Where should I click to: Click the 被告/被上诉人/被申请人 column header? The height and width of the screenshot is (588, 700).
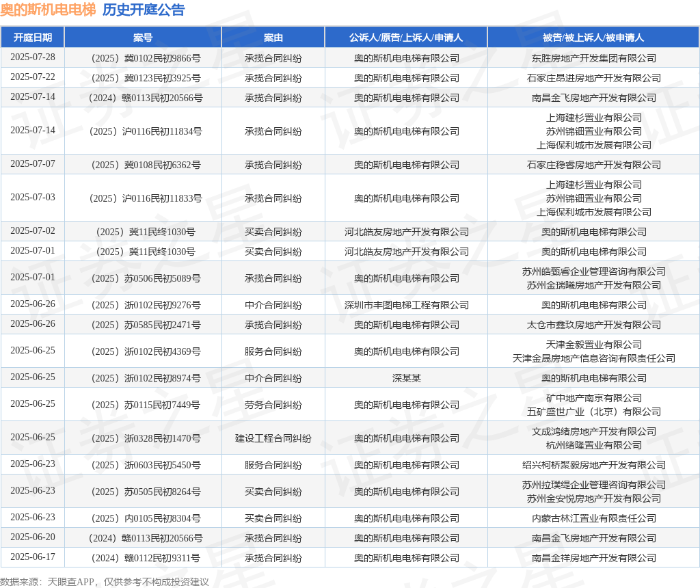(x=593, y=38)
